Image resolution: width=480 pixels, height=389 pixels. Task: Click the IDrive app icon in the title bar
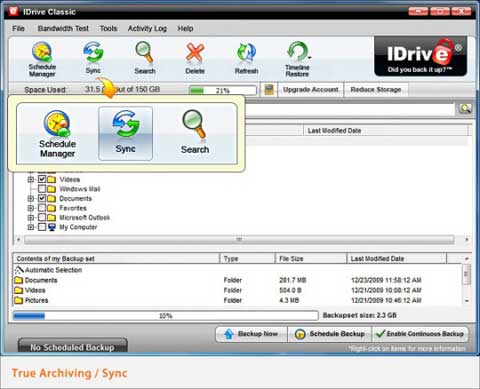pyautogui.click(x=13, y=11)
